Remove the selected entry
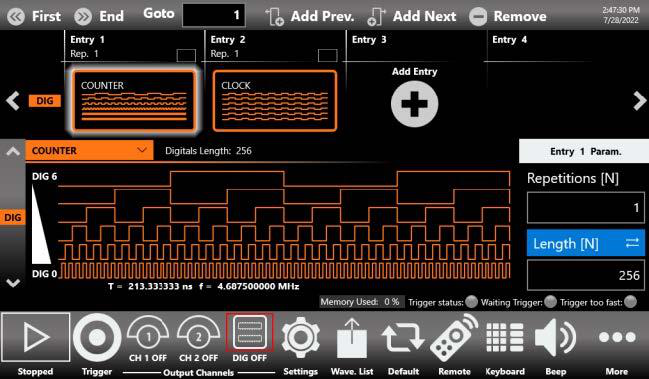 [x=508, y=17]
